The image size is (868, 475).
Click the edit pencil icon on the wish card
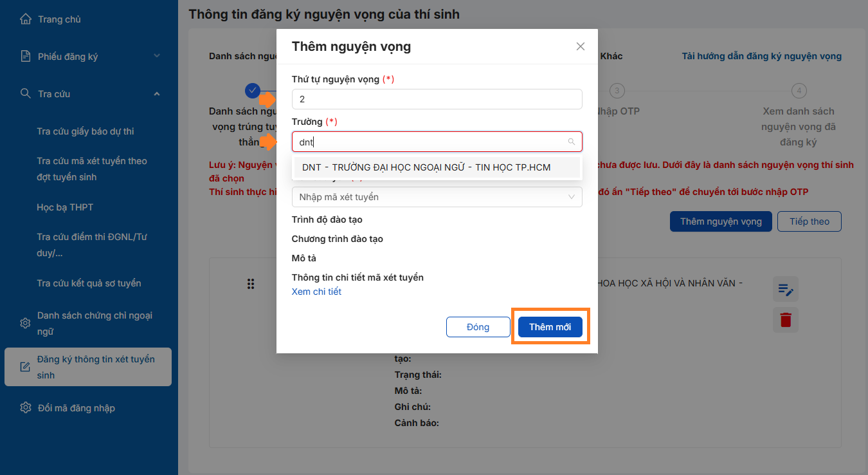click(786, 290)
